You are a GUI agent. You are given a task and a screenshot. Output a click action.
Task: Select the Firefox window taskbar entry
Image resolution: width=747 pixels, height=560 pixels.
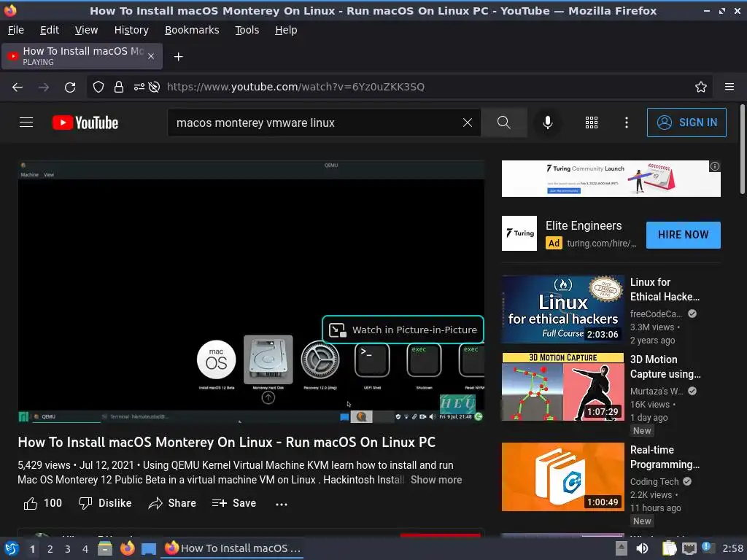pos(233,548)
